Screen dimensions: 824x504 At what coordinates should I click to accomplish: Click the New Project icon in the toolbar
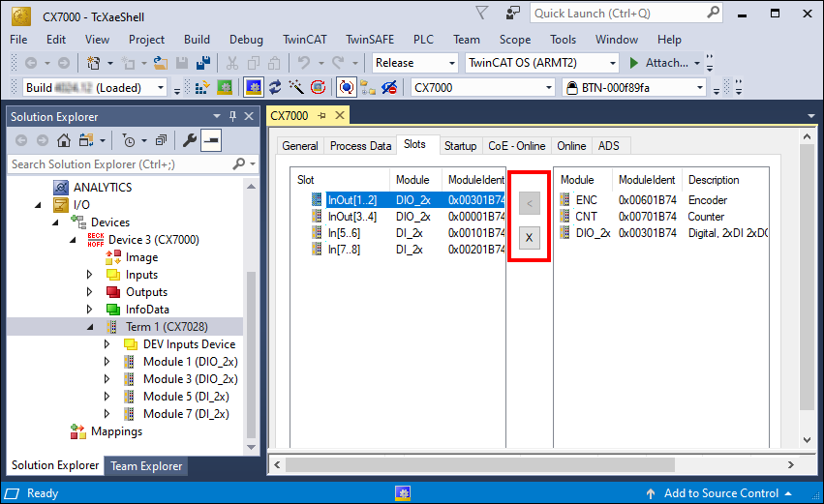[94, 63]
